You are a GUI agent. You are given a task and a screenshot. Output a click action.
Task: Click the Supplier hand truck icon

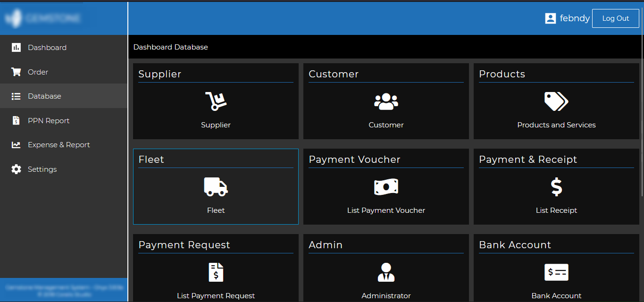point(216,101)
